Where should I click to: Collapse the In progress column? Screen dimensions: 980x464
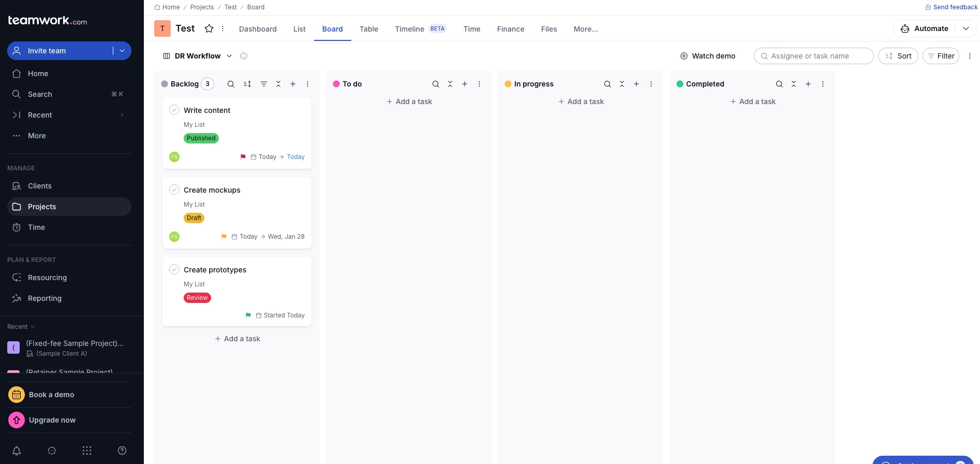tap(622, 84)
